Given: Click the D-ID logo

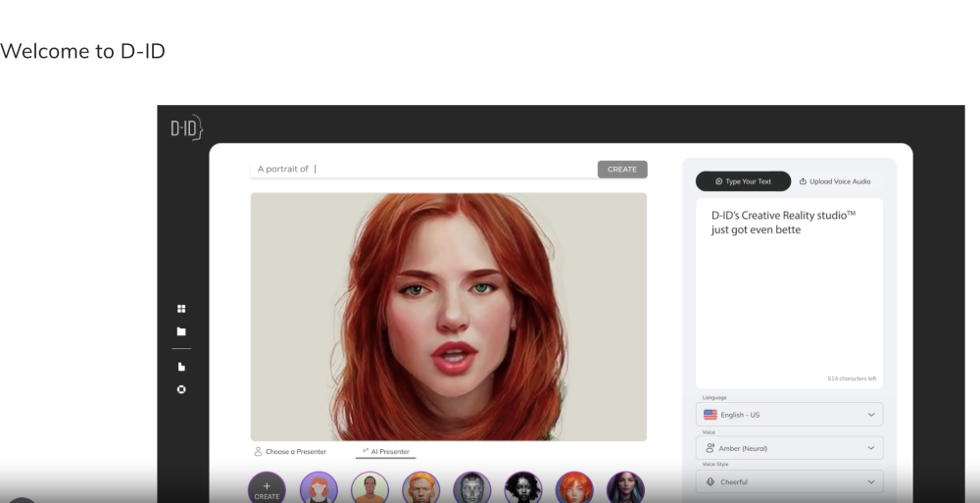Looking at the screenshot, I should (x=186, y=127).
